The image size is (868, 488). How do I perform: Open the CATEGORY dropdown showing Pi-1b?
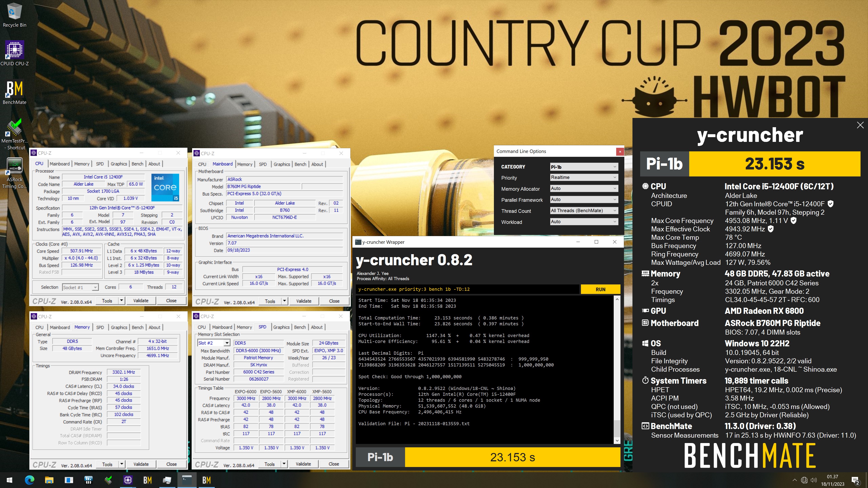click(x=584, y=167)
